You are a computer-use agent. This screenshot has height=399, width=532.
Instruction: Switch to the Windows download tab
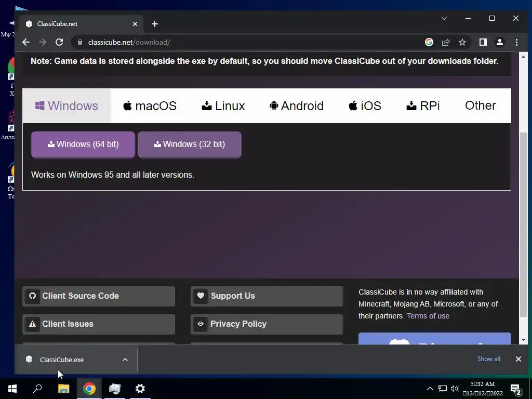click(x=66, y=105)
